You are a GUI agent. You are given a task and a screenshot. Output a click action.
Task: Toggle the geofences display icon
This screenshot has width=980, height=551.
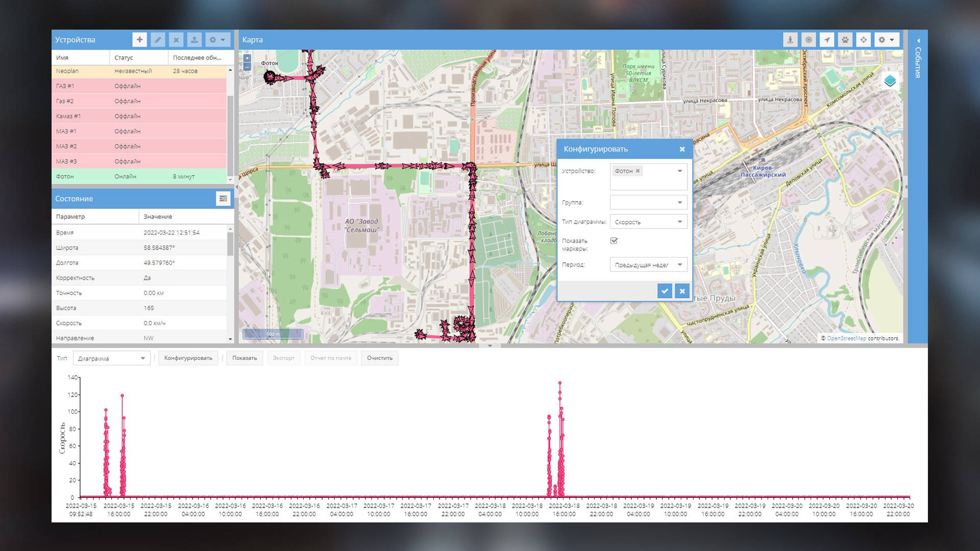pos(790,40)
